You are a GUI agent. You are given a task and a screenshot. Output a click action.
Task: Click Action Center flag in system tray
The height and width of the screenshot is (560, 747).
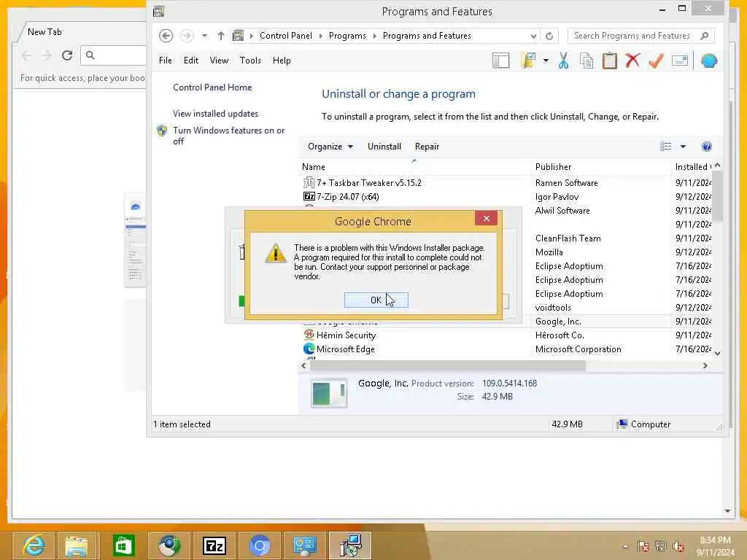pos(643,545)
